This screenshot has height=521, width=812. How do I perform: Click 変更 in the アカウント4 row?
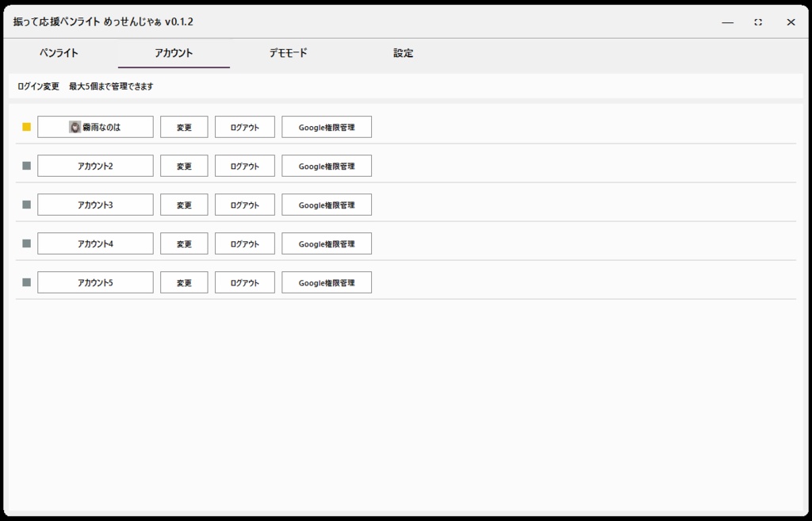tap(184, 243)
